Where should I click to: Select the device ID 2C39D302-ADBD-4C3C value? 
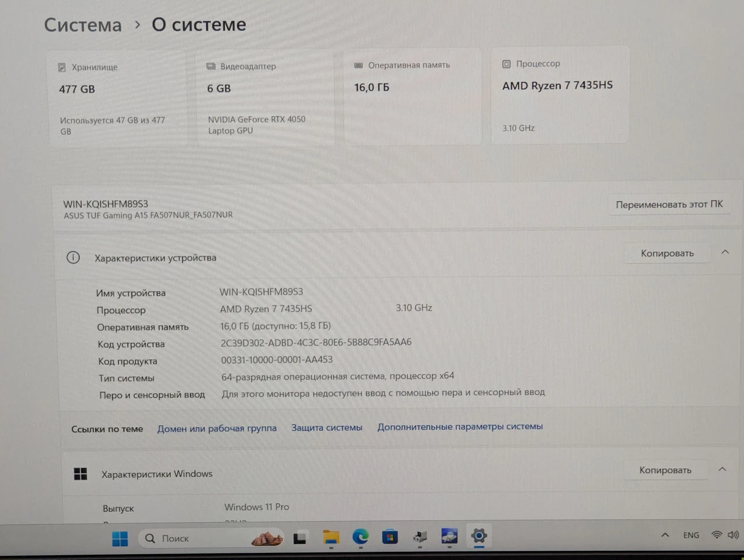pos(316,342)
